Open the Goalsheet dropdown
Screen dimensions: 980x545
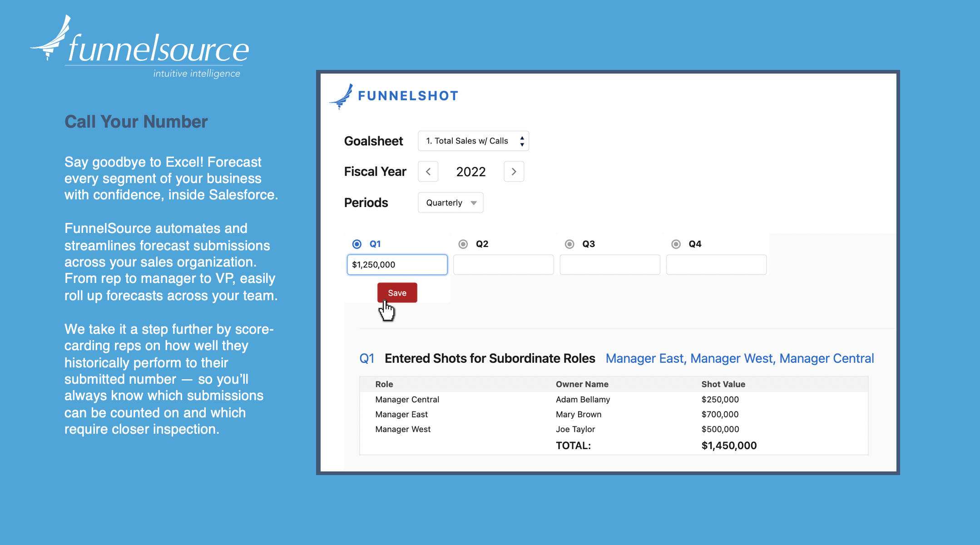click(x=473, y=141)
